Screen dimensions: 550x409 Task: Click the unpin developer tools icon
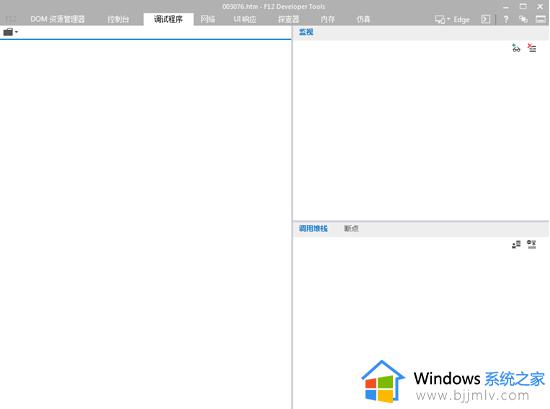[523, 20]
